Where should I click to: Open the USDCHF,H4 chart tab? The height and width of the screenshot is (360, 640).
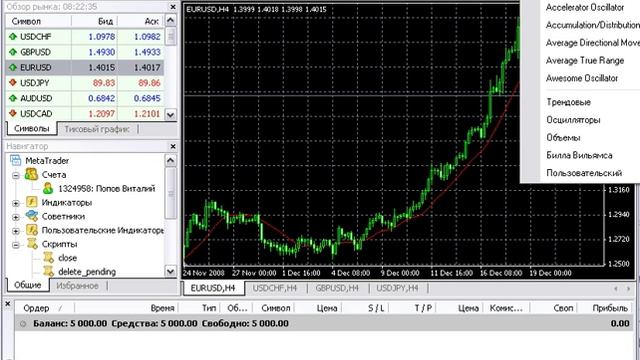pyautogui.click(x=274, y=288)
